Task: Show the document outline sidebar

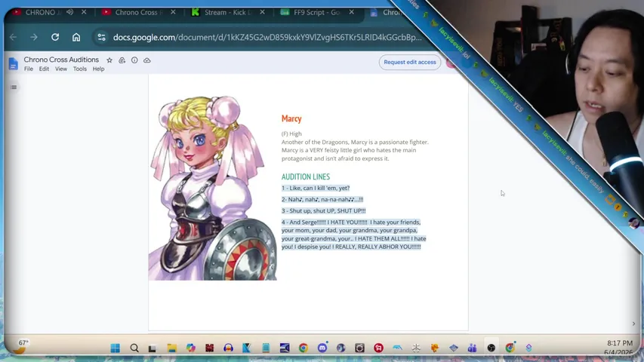Action: click(x=14, y=87)
